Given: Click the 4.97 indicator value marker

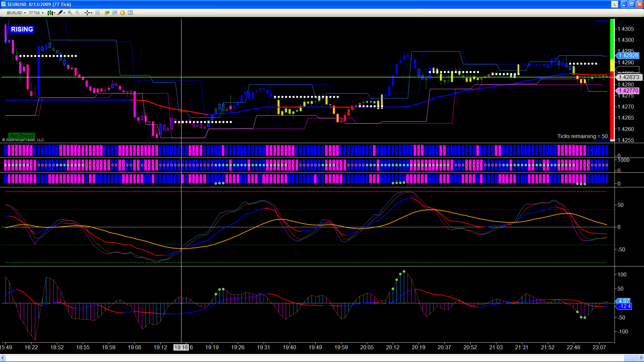Looking at the screenshot, I should coord(623,301).
